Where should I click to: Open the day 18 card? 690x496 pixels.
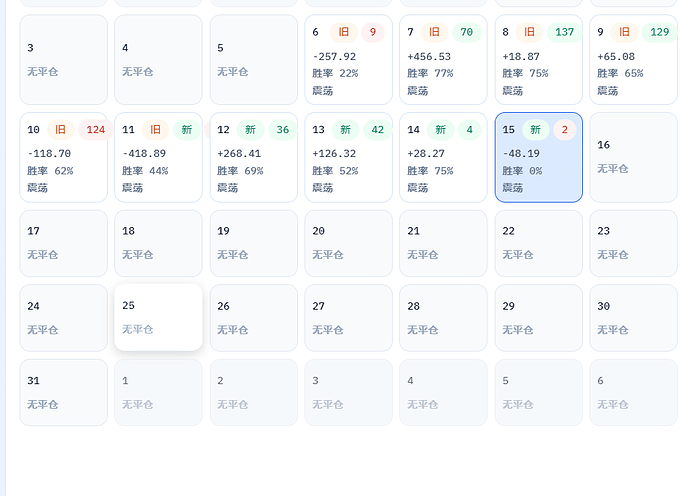pyautogui.click(x=158, y=243)
